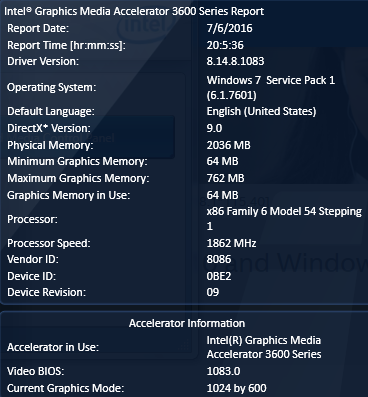Click the Vendor ID value 8086
The width and height of the screenshot is (368, 397).
[x=219, y=259]
